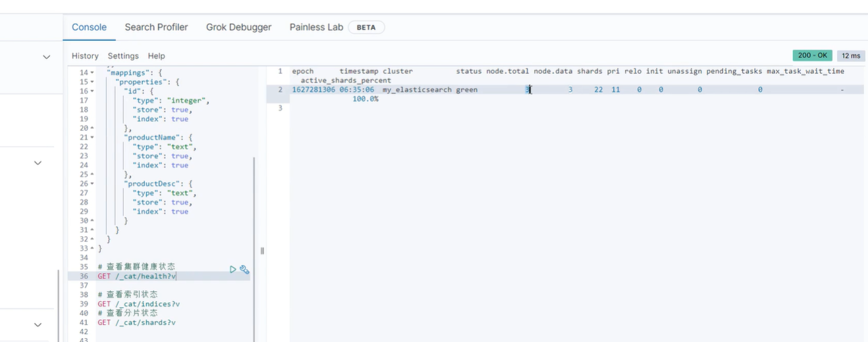Image resolution: width=868 pixels, height=342 pixels.
Task: Fold the "productName" block at line 21
Action: [92, 137]
